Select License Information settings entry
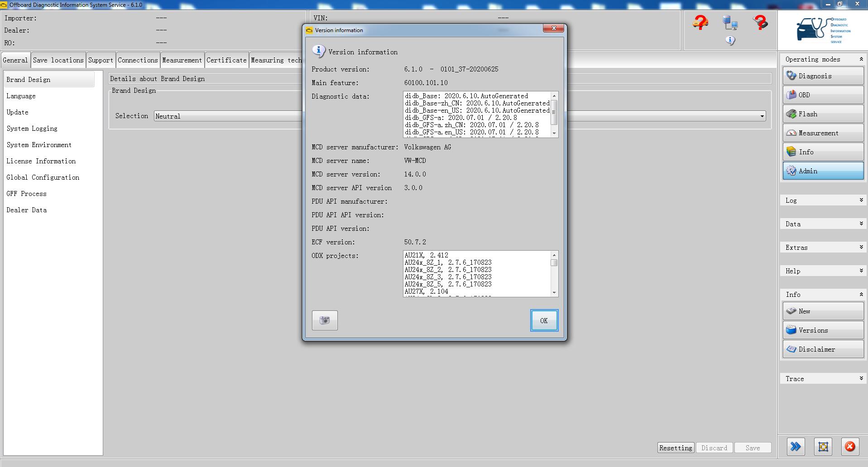 (41, 161)
